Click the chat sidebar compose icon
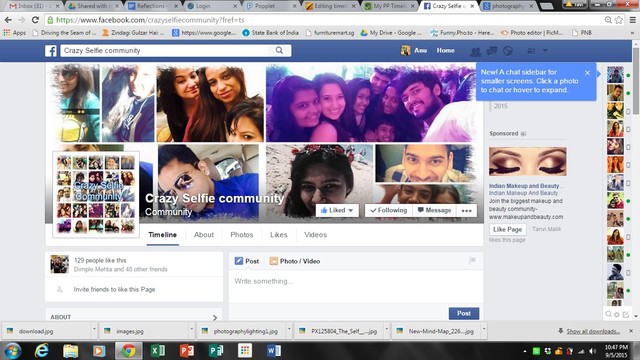The image size is (640, 360). tap(625, 314)
